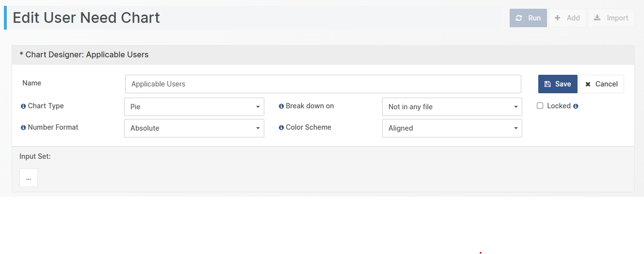Click the info icon next to Locked
The height and width of the screenshot is (254, 644).
click(576, 106)
